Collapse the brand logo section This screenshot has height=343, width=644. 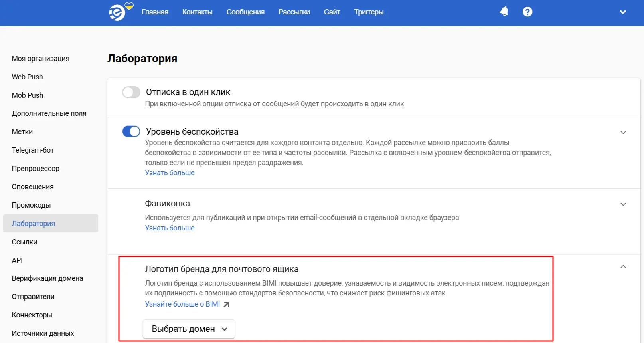623,267
